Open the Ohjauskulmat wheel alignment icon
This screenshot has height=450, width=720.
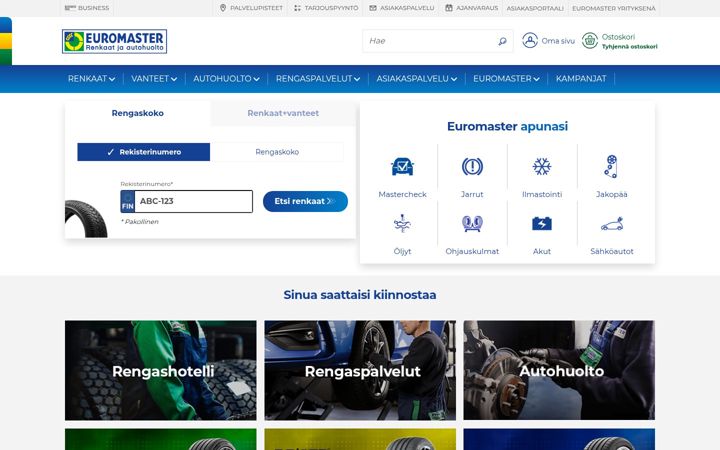pos(472,224)
